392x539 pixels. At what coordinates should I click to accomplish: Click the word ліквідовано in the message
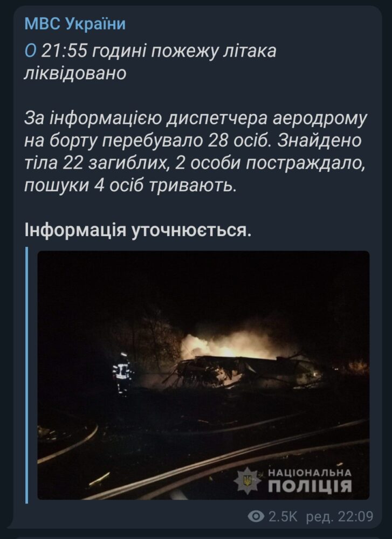click(x=75, y=73)
